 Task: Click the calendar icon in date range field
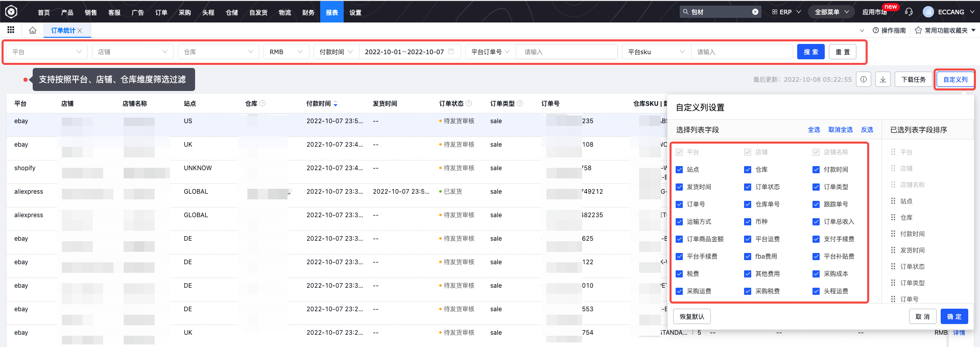point(451,52)
